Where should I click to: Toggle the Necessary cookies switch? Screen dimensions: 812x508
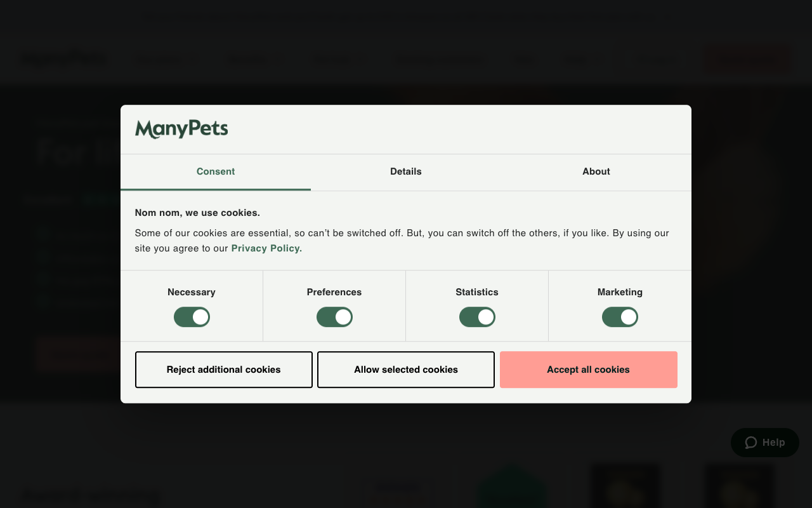(192, 317)
